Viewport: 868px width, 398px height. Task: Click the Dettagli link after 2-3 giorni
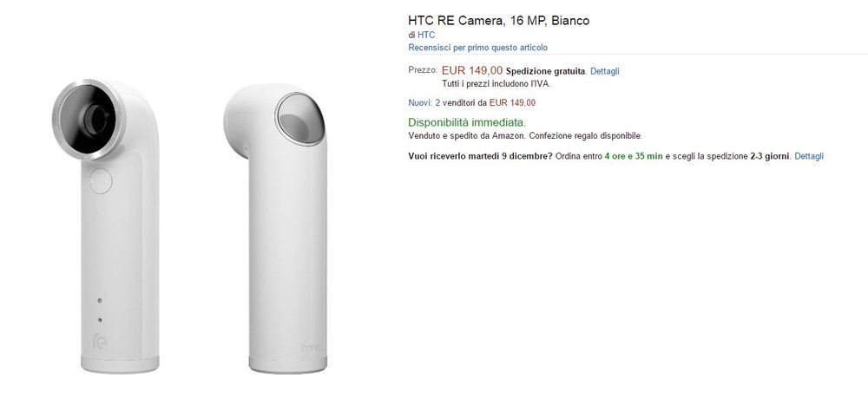click(x=809, y=156)
